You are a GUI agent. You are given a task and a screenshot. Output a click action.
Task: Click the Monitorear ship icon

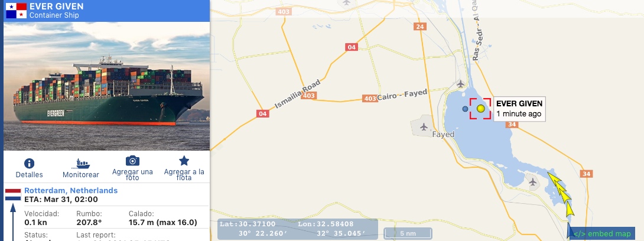tap(80, 164)
